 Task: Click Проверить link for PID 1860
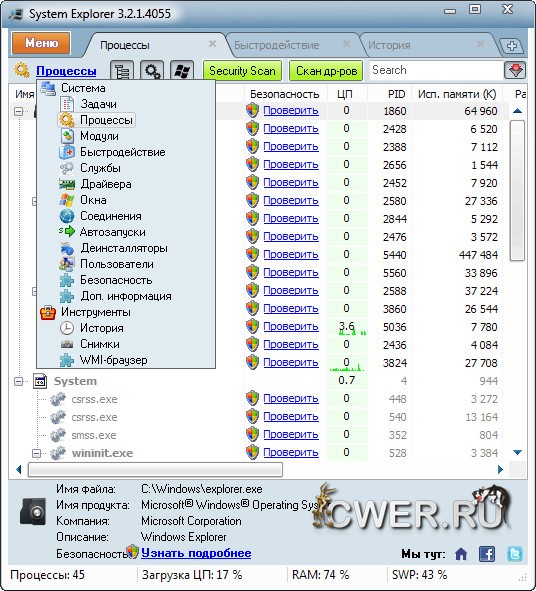[x=291, y=110]
